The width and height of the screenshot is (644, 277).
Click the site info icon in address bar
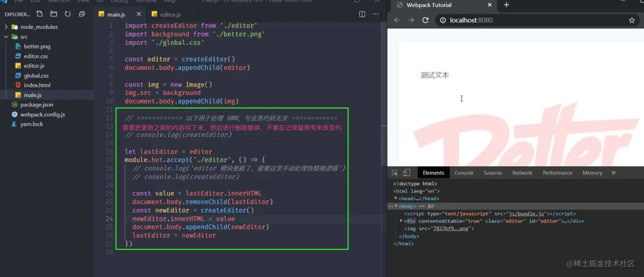[443, 20]
